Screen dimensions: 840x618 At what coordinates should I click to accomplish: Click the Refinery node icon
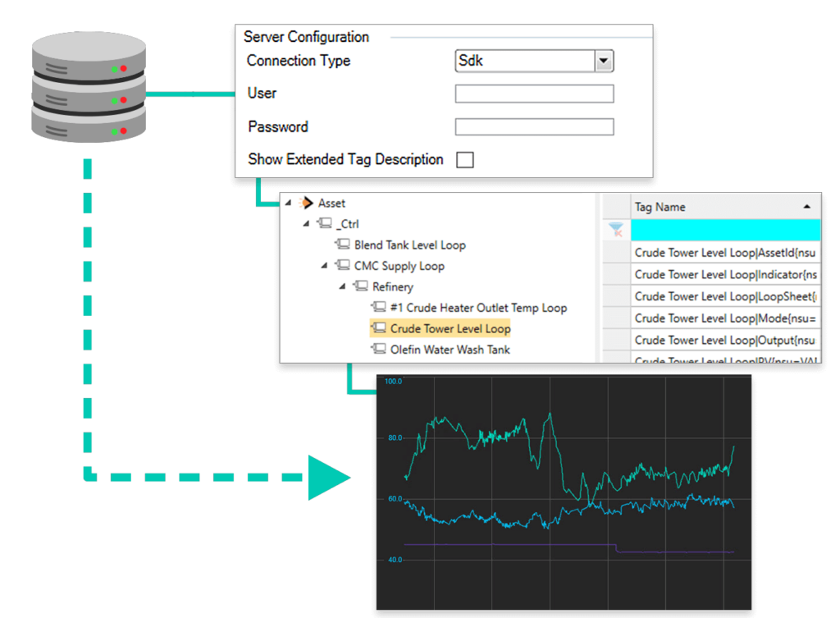361,287
